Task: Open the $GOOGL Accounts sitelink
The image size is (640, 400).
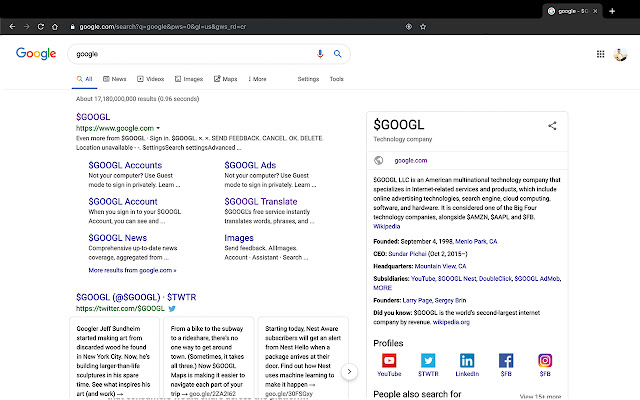Action: coord(125,165)
